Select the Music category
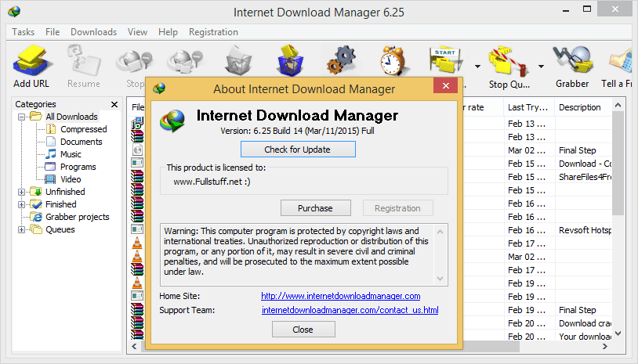The width and height of the screenshot is (638, 364). pyautogui.click(x=71, y=154)
